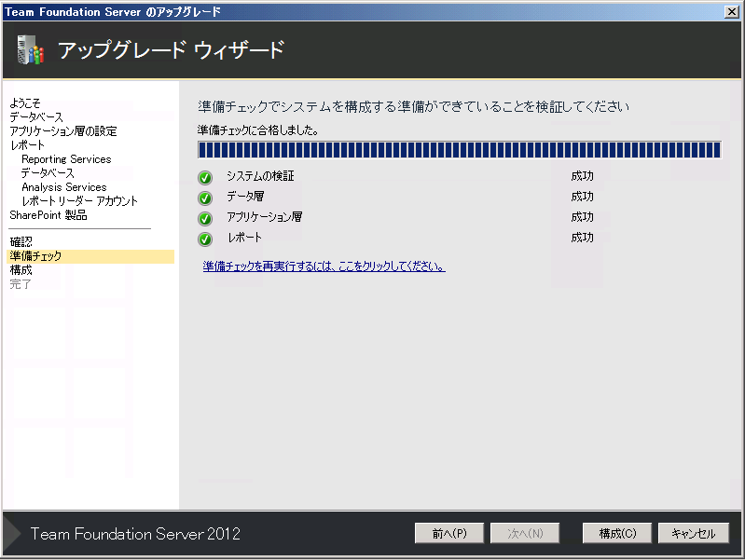Click the 準備チェックに合格しました message
Screen dimensions: 745x560
point(258,130)
